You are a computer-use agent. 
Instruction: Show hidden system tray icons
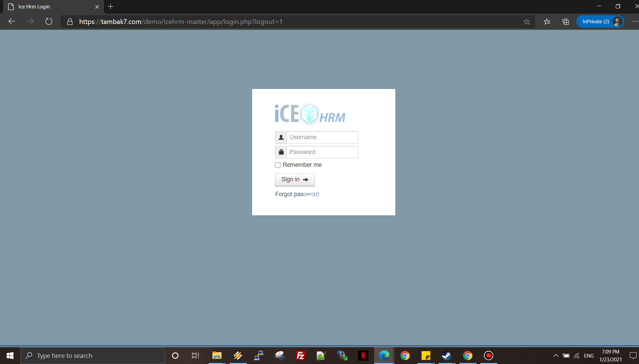coord(556,356)
